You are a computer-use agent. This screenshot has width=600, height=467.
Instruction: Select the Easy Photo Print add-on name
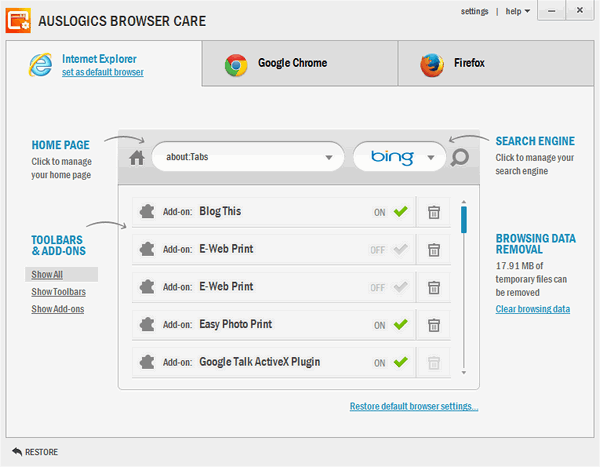click(x=236, y=324)
